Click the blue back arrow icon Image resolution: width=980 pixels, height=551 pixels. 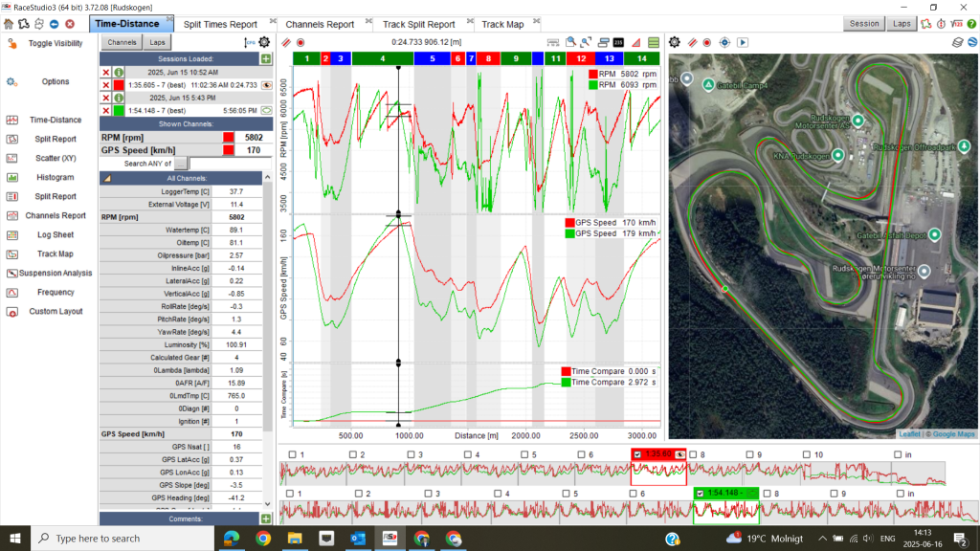(x=55, y=24)
